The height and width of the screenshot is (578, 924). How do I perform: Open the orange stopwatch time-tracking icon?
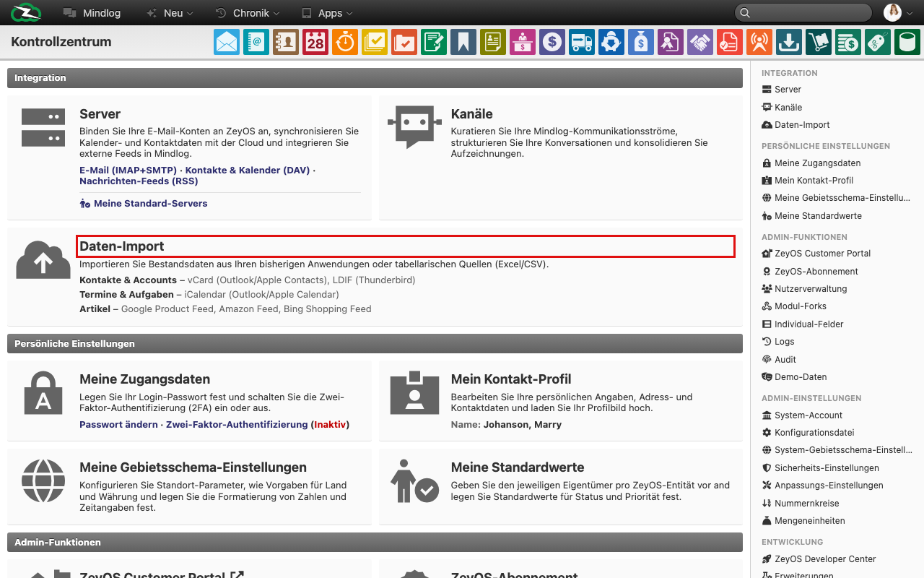point(345,42)
